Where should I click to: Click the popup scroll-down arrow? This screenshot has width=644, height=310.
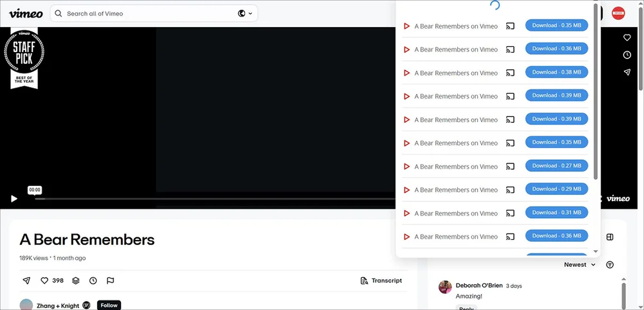(596, 251)
